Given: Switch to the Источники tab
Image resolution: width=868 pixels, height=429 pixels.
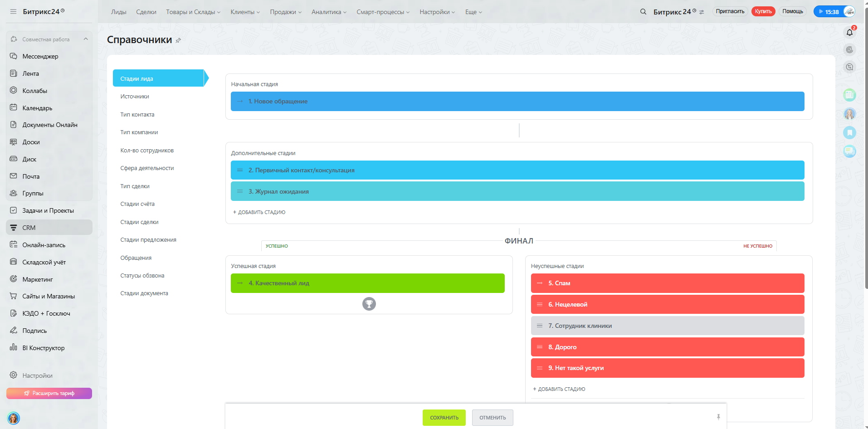Looking at the screenshot, I should pyautogui.click(x=135, y=97).
